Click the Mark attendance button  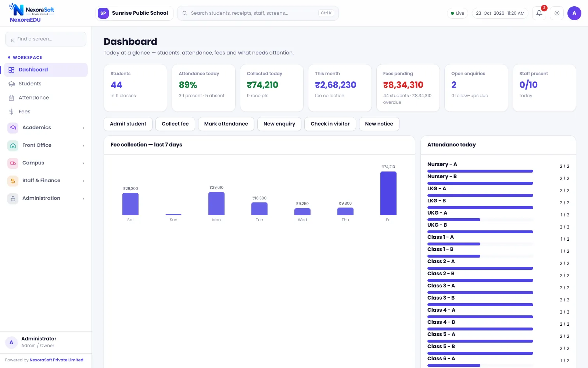[x=226, y=124]
